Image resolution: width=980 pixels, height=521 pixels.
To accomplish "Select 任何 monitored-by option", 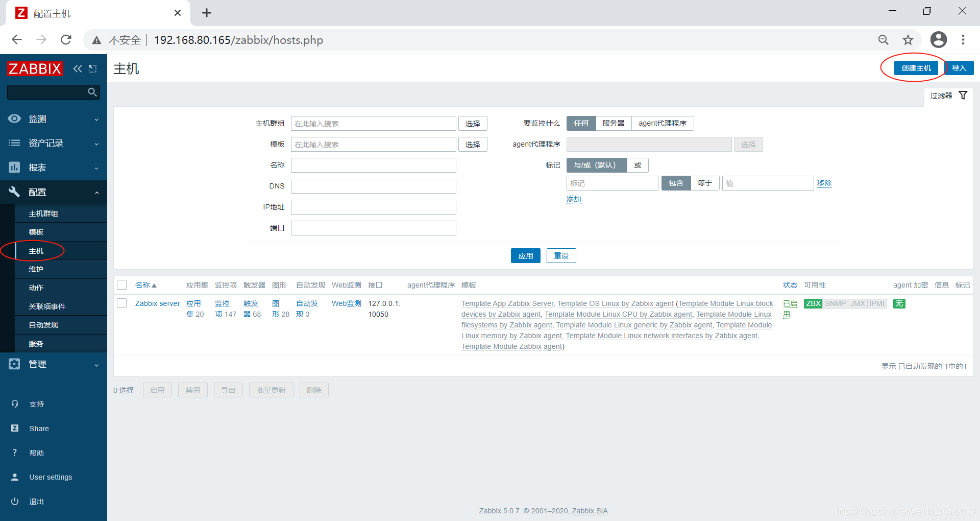I will click(x=581, y=123).
